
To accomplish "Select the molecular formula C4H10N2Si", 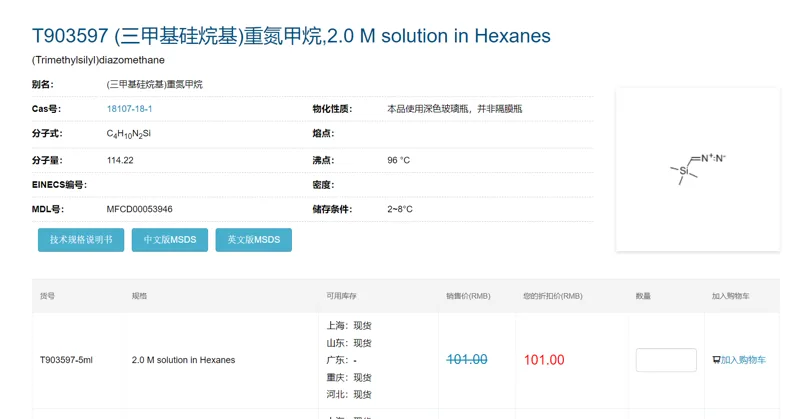I will click(129, 134).
